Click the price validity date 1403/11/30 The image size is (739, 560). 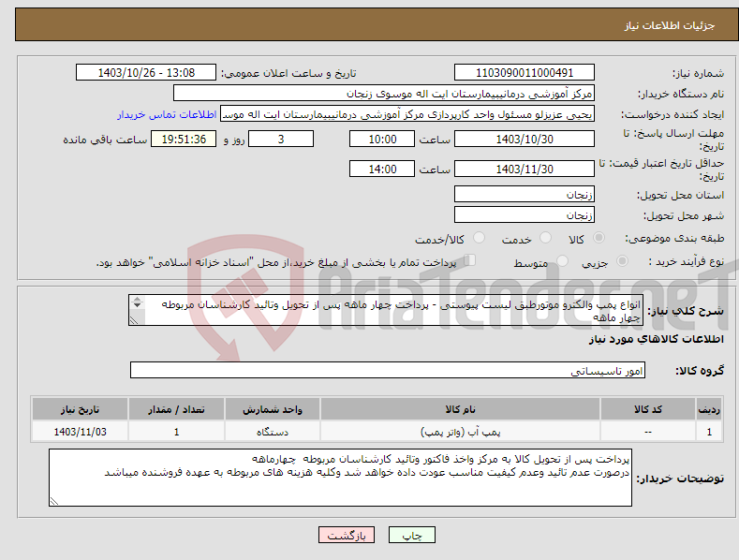[x=525, y=169]
